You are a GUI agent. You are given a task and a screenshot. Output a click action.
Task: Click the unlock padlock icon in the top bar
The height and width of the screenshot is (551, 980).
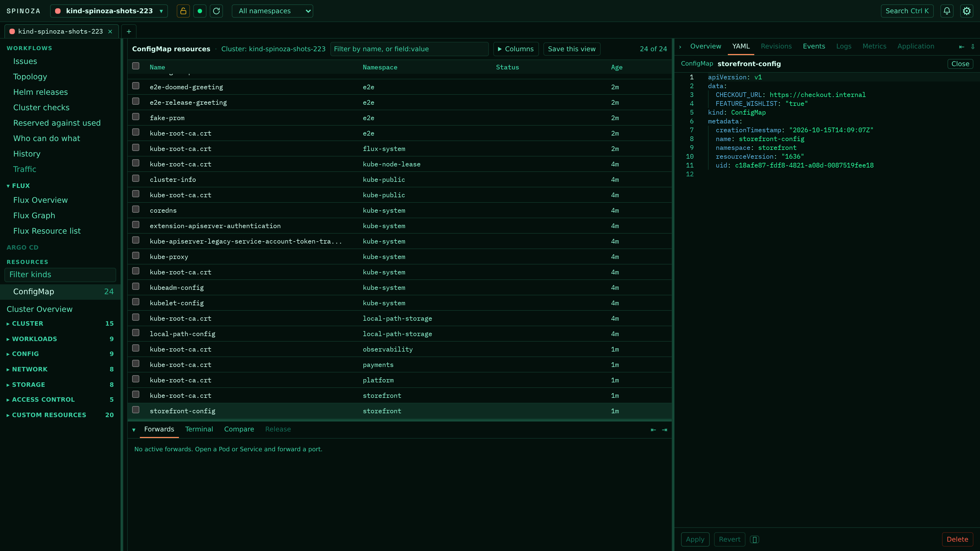183,11
